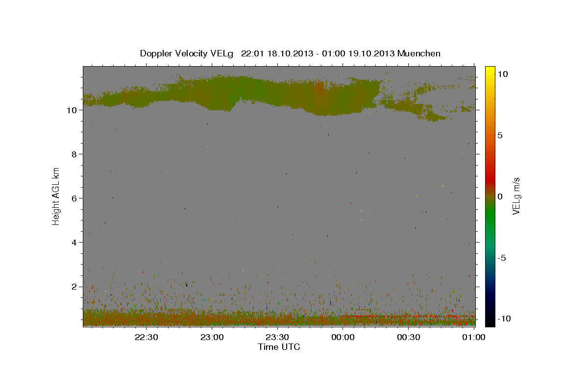Click the 'Time UTC' axis title
Screen dimensions: 588x392
(x=279, y=347)
